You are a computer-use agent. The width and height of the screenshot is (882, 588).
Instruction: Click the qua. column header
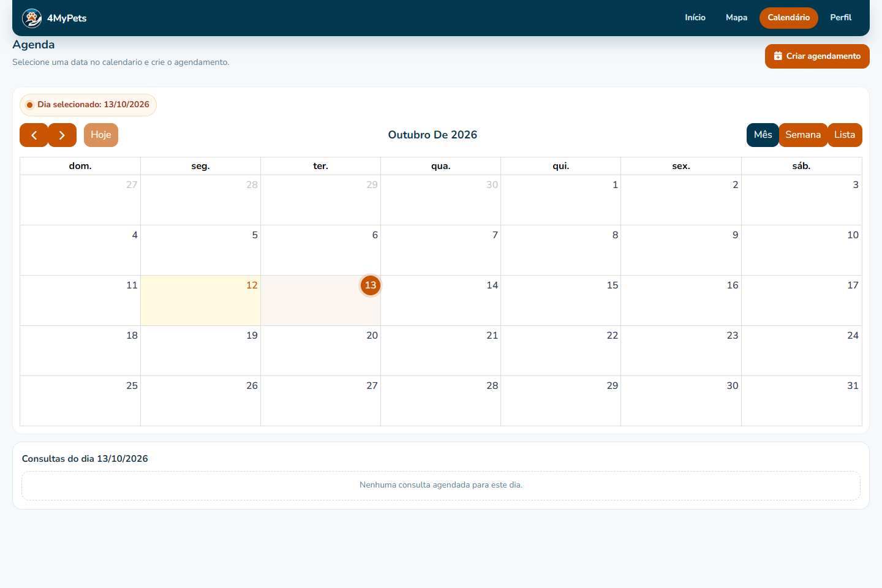(x=441, y=166)
